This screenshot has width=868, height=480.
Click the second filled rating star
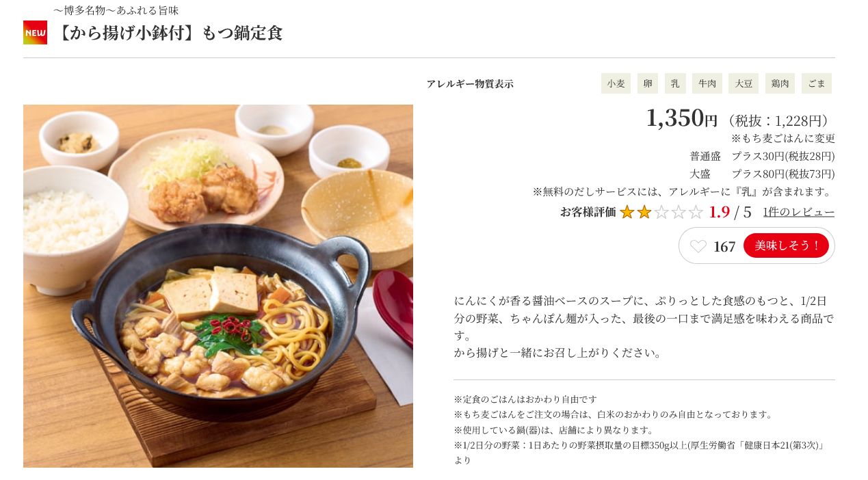point(644,212)
